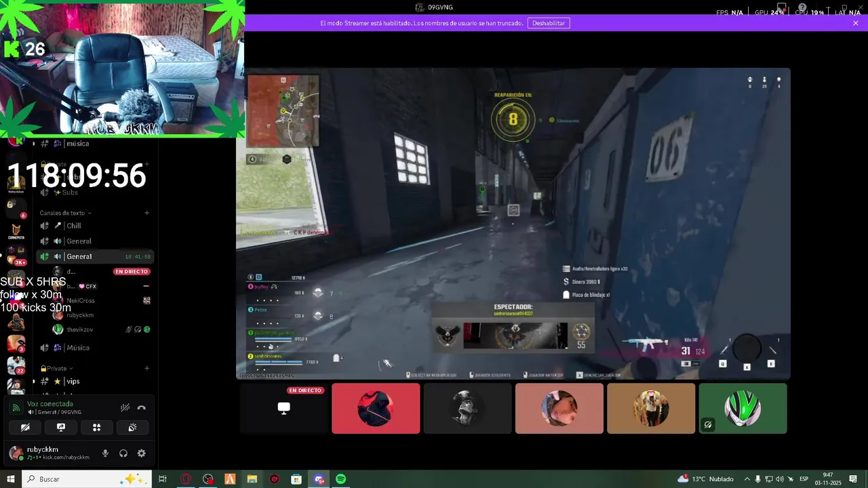Disable Streamer mode with Deshabilitar button
Screen dimensions: 868x488
(x=549, y=23)
